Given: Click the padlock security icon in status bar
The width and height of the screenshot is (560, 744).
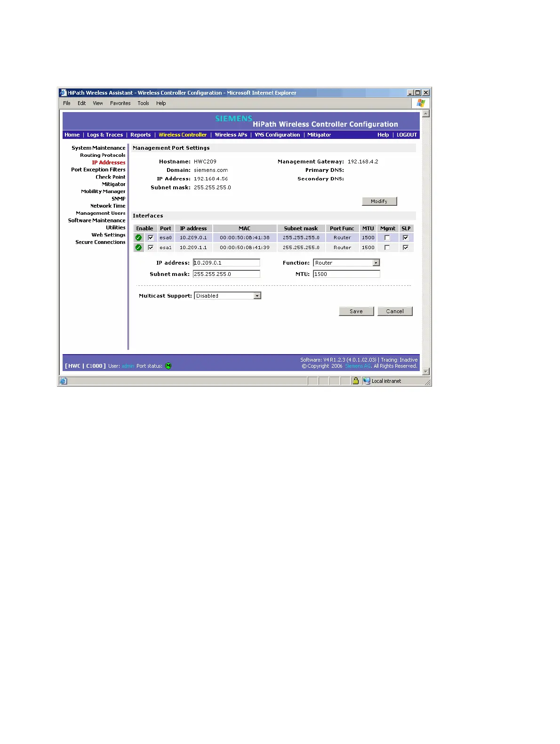Looking at the screenshot, I should (x=356, y=381).
